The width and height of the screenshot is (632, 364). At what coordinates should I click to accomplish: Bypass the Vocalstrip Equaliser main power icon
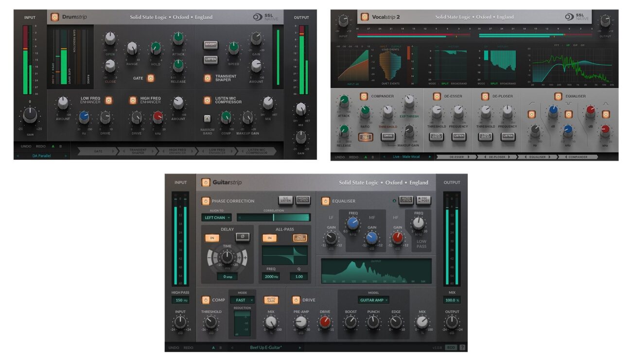tap(558, 96)
